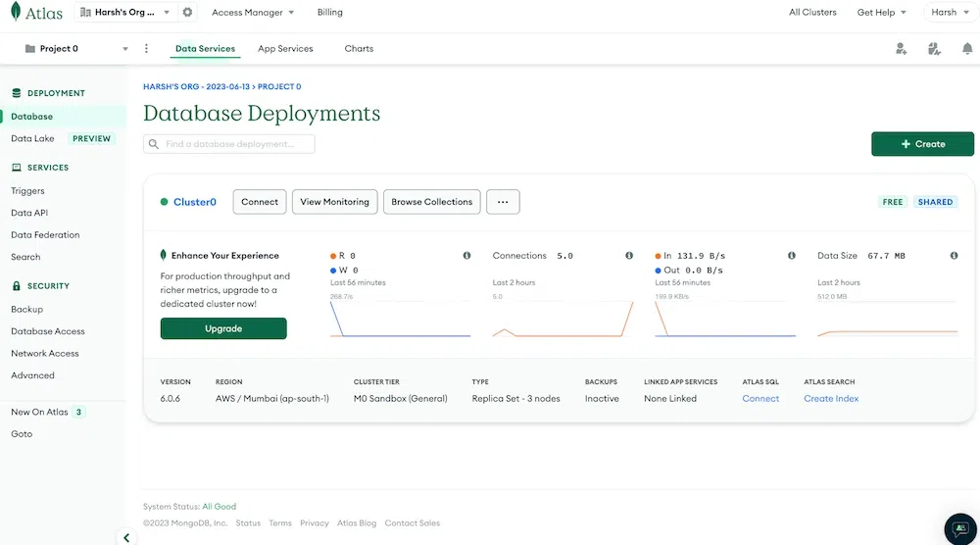Viewport: 980px width, 545px height.
Task: Open Triggers under Services
Action: pos(27,190)
